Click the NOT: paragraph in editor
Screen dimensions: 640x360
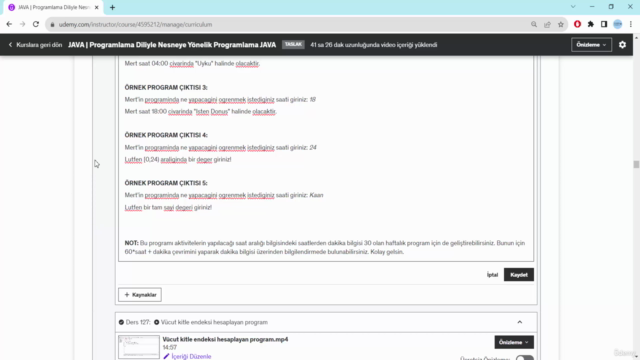click(325, 247)
